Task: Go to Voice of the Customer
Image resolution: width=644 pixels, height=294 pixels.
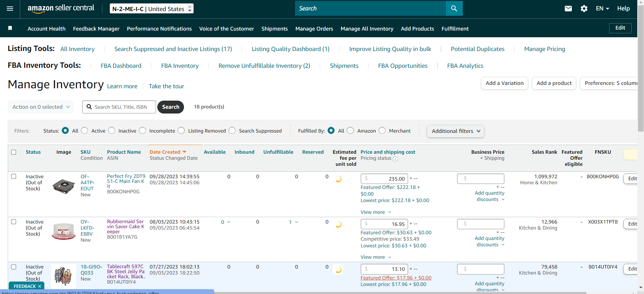Action: 227,29
